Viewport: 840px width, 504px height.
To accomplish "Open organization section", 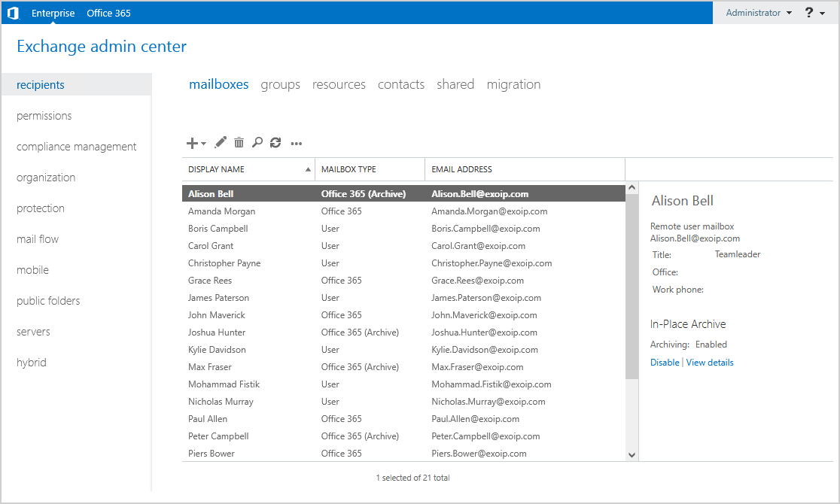I will (46, 178).
